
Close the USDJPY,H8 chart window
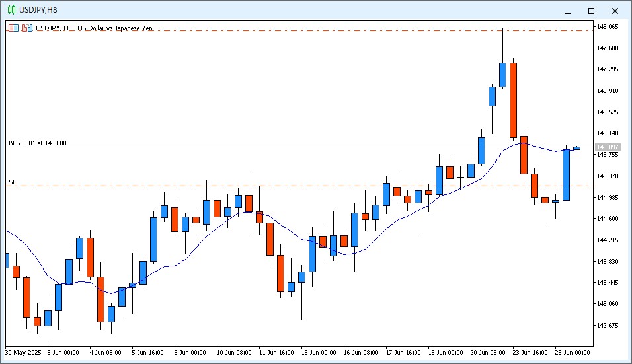point(615,11)
